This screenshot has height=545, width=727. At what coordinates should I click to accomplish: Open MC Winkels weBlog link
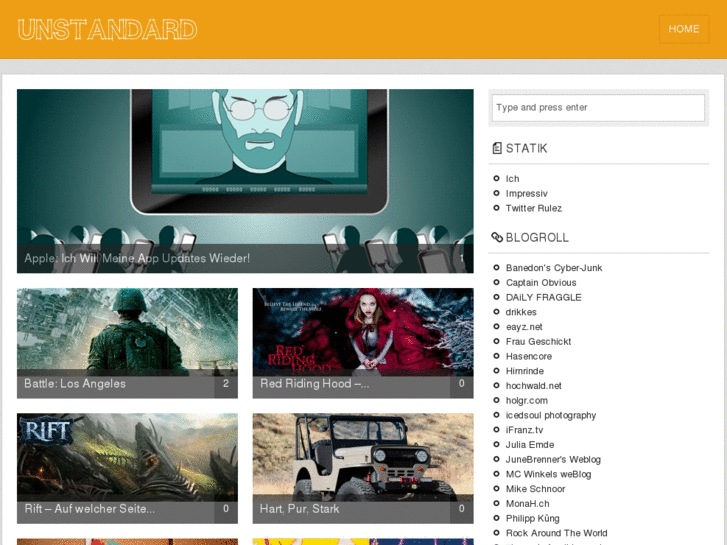click(x=548, y=474)
